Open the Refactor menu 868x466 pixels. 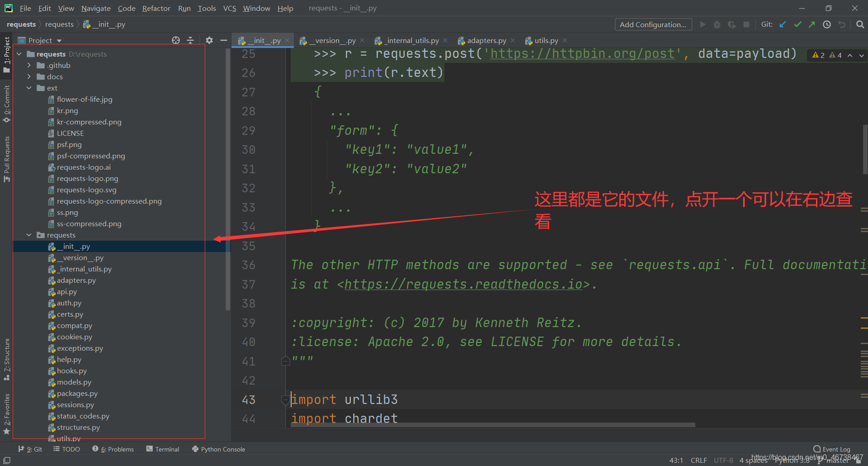tap(156, 8)
